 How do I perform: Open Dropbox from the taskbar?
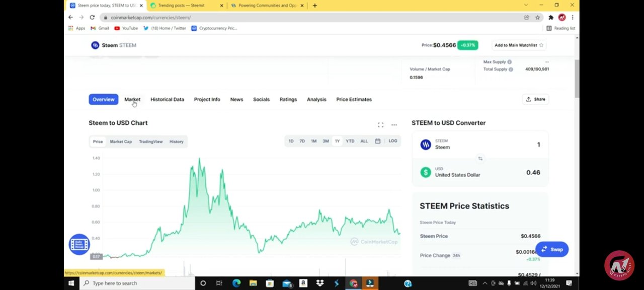[x=320, y=283]
